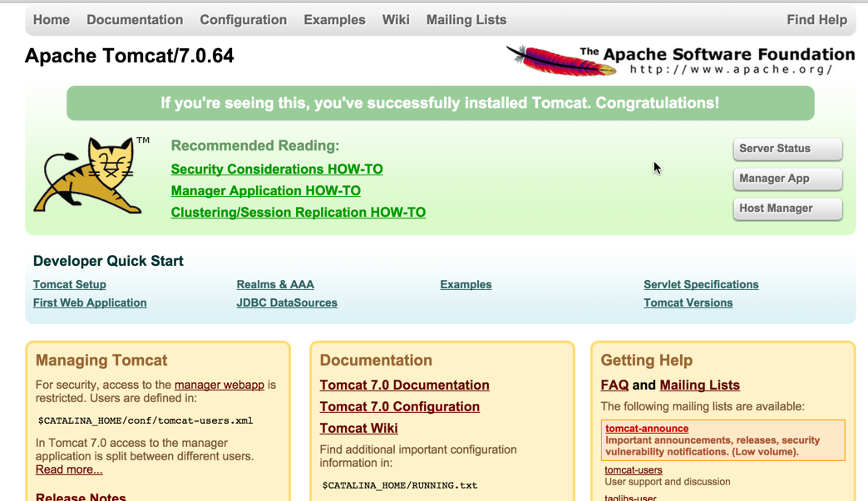Click the green Congratulations banner
This screenshot has height=501, width=868.
pos(440,103)
